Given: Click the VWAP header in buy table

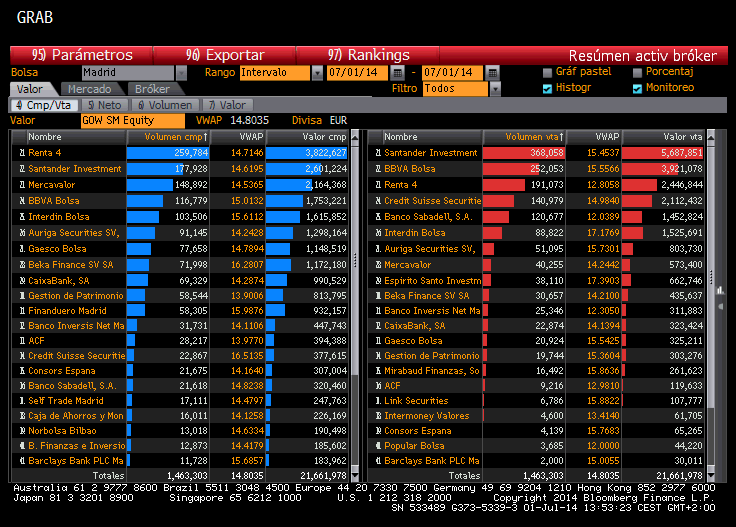Looking at the screenshot, I should point(238,137).
